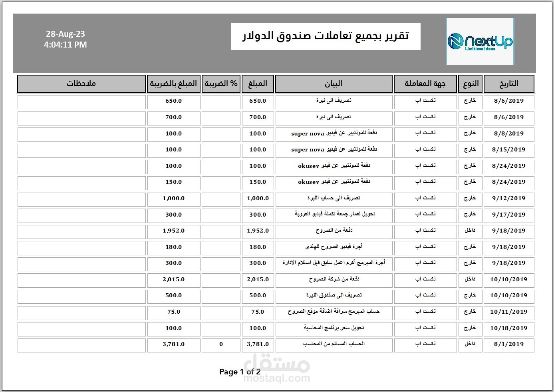Screen dimensions: 554x392
Task: Click amount 1,000.0 in المبلغ column
Action: (258, 199)
